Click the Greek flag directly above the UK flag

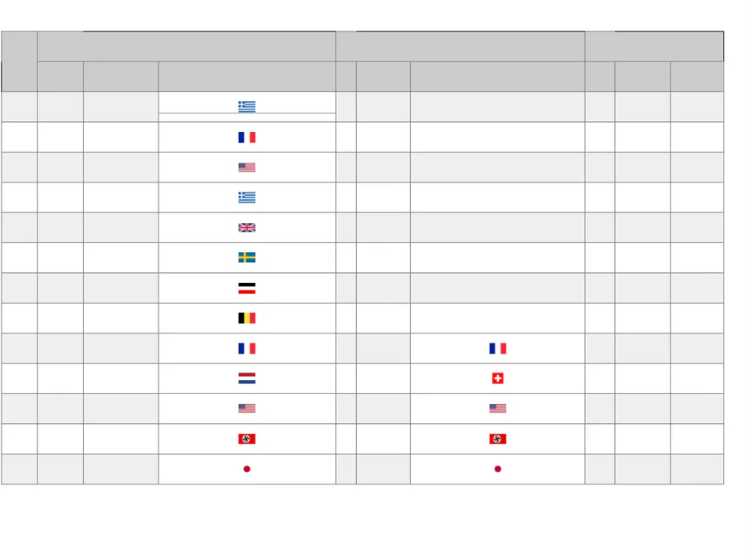247,197
